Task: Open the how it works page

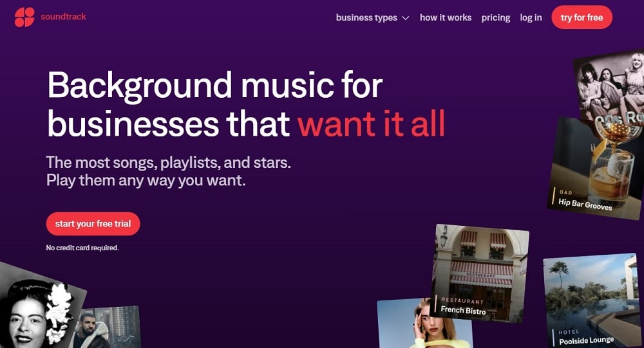Action: click(x=446, y=17)
